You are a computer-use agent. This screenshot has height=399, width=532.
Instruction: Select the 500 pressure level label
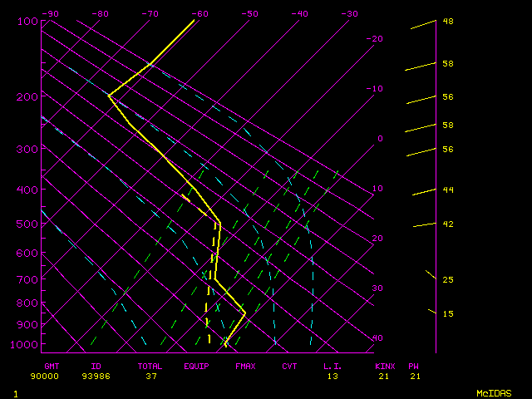tap(27, 224)
